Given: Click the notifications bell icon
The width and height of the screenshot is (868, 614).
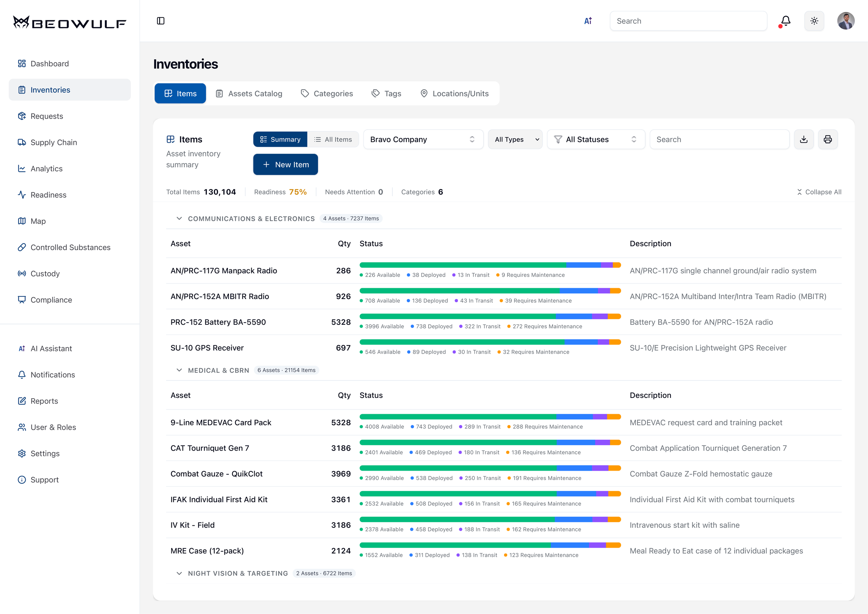Looking at the screenshot, I should [x=785, y=21].
